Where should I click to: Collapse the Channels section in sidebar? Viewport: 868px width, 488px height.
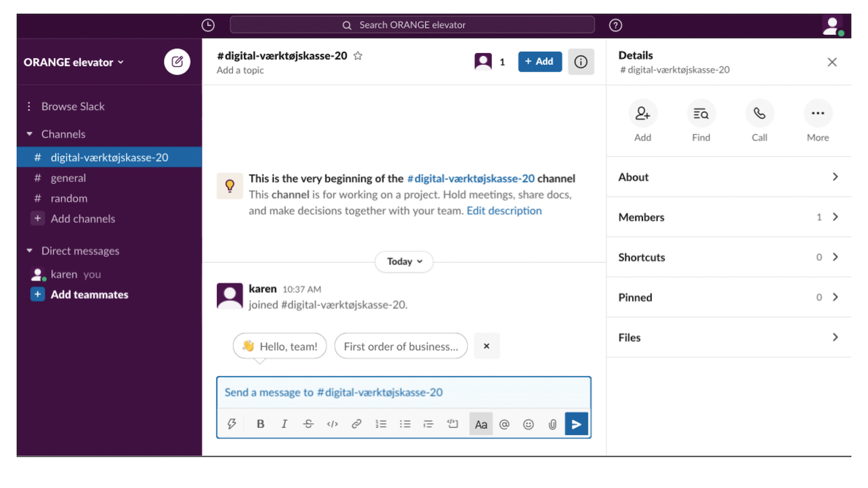tap(29, 134)
